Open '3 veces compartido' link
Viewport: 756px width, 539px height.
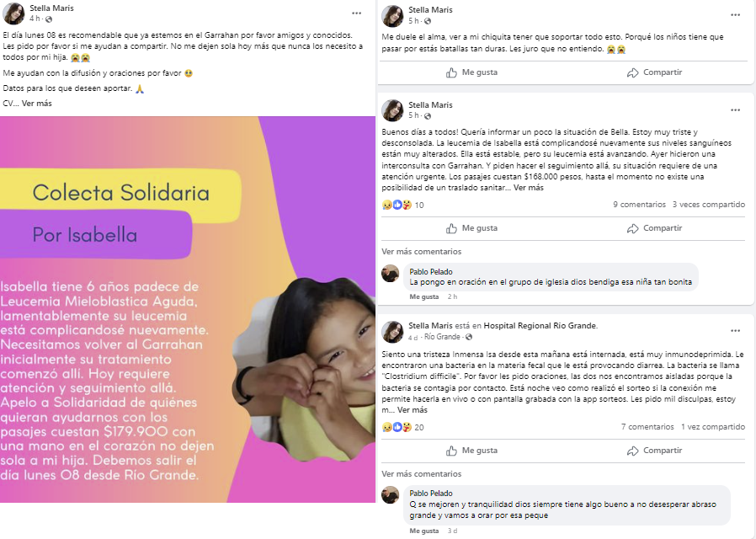pyautogui.click(x=709, y=205)
